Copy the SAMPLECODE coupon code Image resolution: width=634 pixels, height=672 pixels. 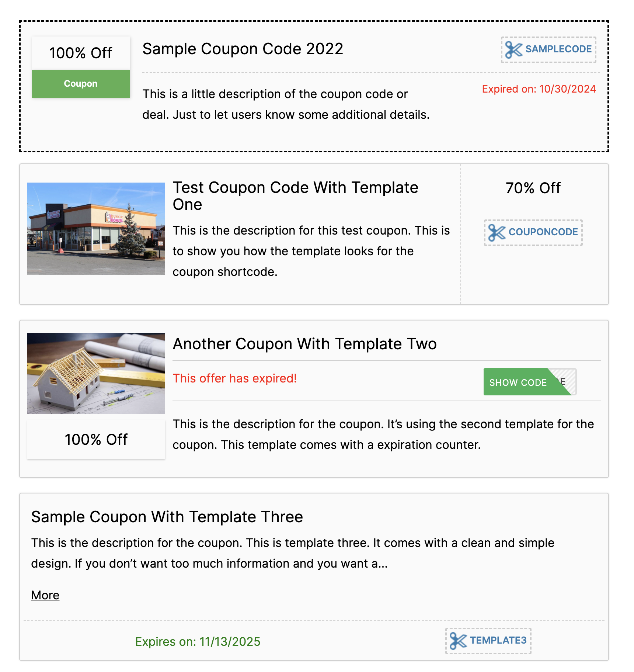548,50
